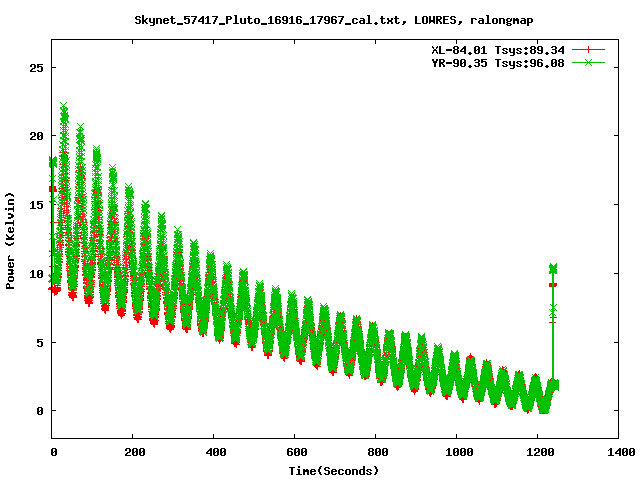
Task: Click the x-axis tick label 600
Action: click(296, 452)
